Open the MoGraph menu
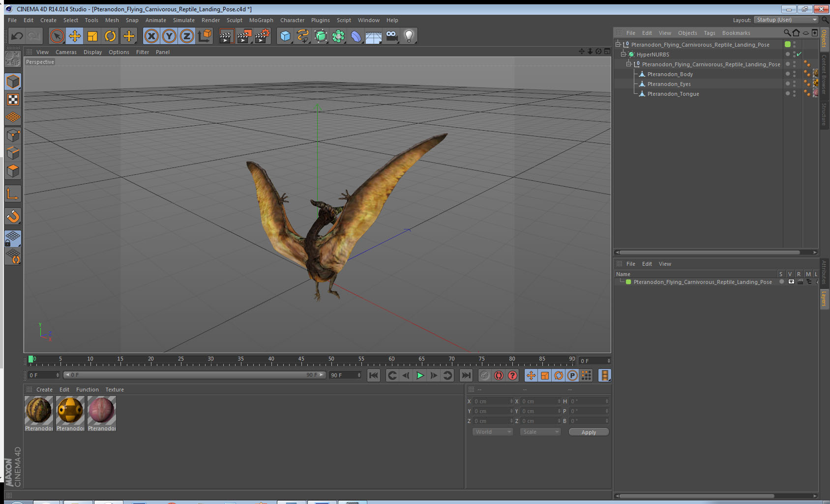 pyautogui.click(x=261, y=20)
